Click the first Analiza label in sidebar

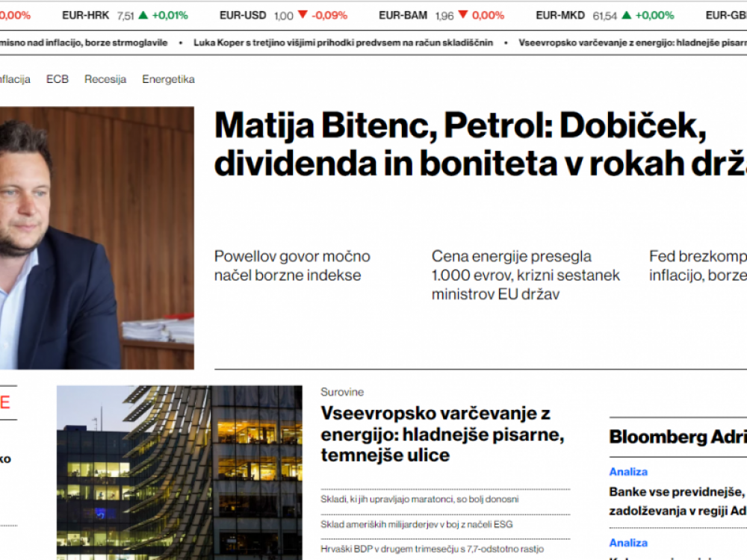[628, 472]
